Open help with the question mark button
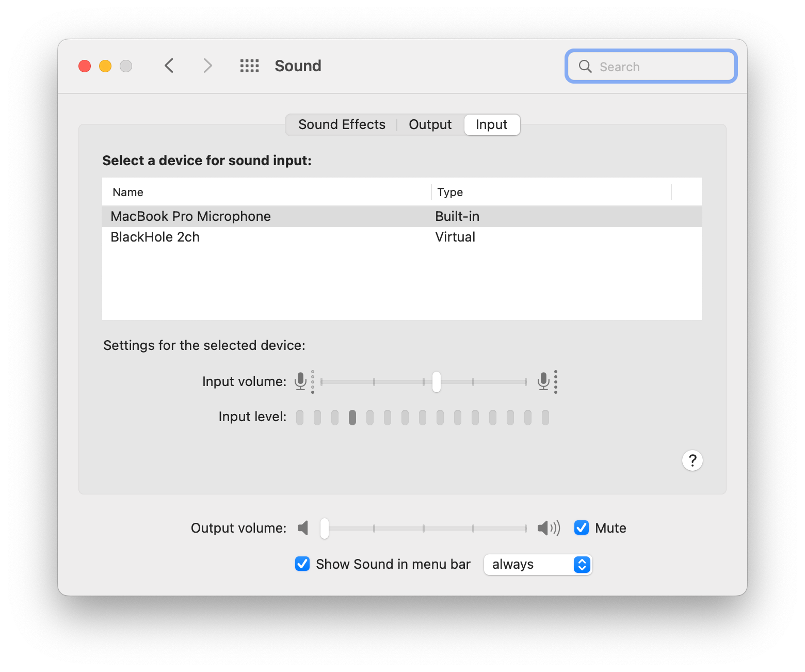Image resolution: width=805 pixels, height=672 pixels. pyautogui.click(x=693, y=460)
